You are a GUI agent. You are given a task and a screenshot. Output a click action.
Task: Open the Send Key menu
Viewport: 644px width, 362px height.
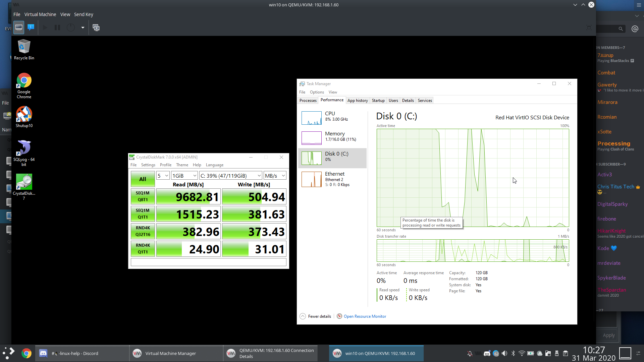pyautogui.click(x=84, y=14)
